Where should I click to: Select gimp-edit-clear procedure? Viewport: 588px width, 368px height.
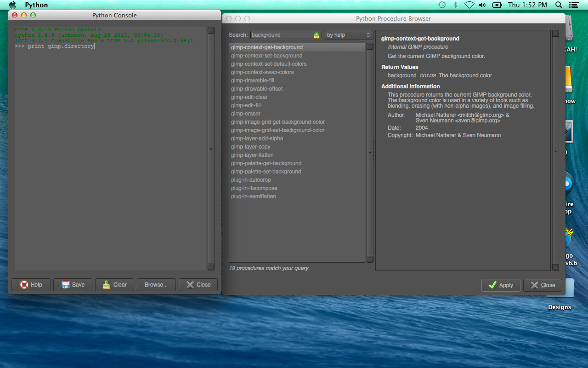[x=297, y=97]
